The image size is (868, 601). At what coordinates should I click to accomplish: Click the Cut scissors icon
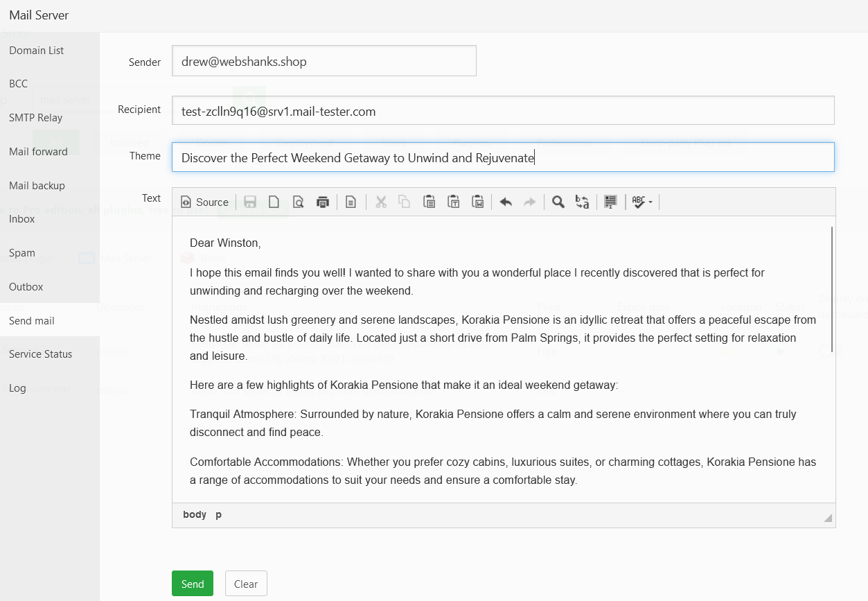[380, 202]
